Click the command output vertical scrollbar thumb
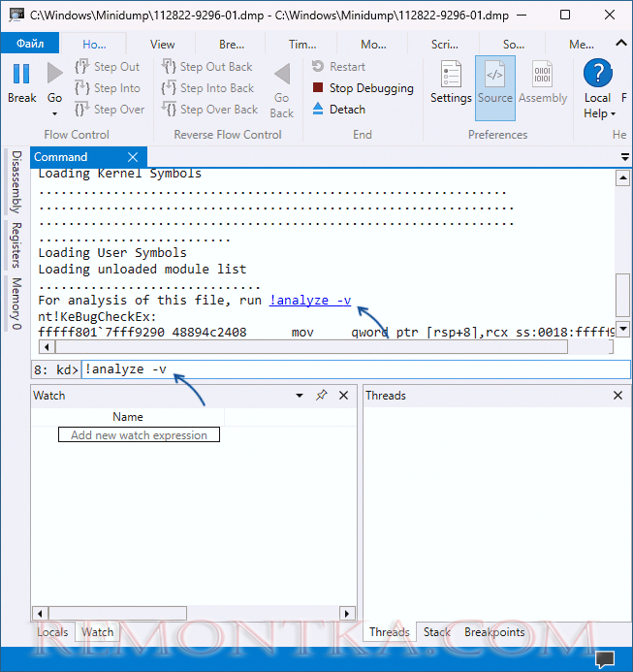The height and width of the screenshot is (672, 633). tap(622, 295)
